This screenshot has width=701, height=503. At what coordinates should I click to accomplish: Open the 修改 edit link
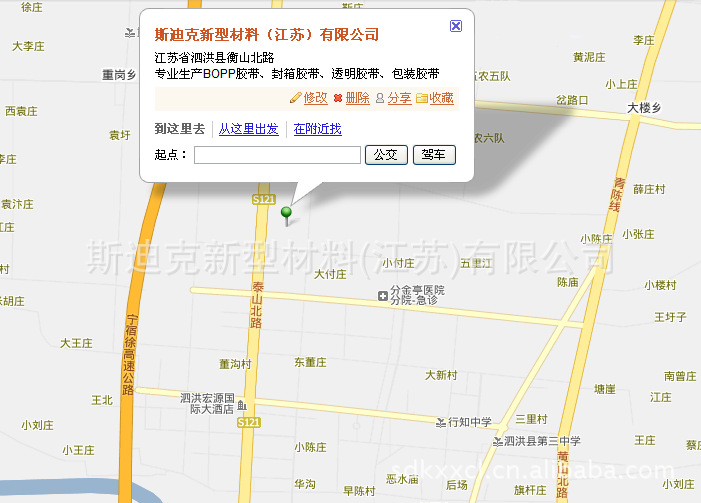316,98
